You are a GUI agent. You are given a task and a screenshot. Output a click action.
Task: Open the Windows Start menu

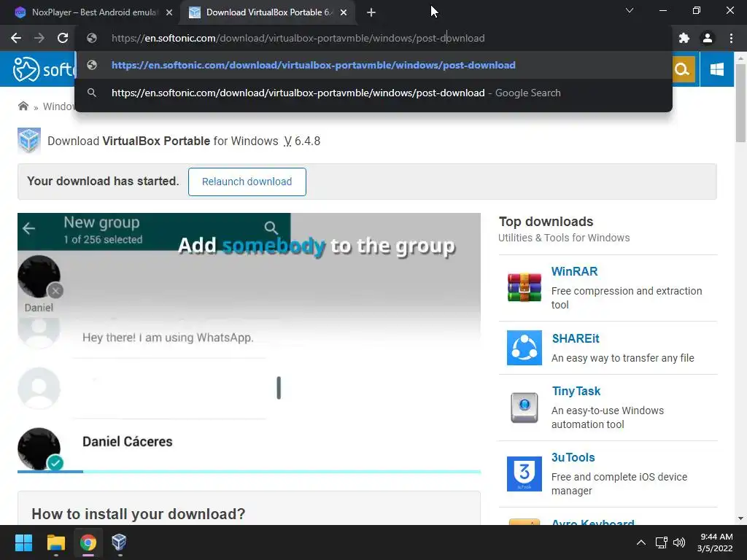(x=23, y=542)
